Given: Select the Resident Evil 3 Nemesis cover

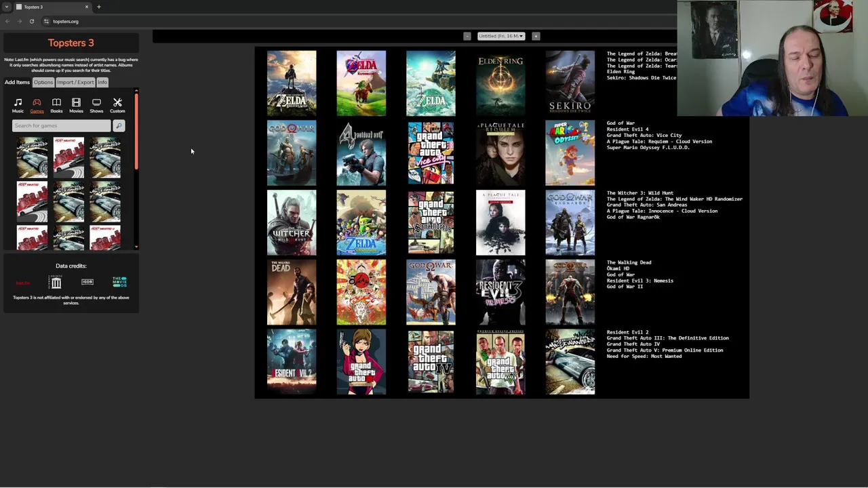Looking at the screenshot, I should click(x=500, y=292).
